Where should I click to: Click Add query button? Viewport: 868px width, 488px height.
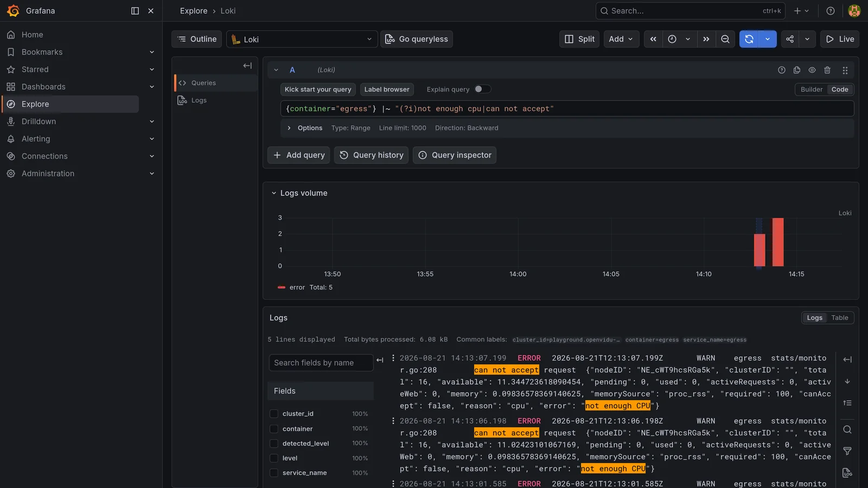pos(299,155)
